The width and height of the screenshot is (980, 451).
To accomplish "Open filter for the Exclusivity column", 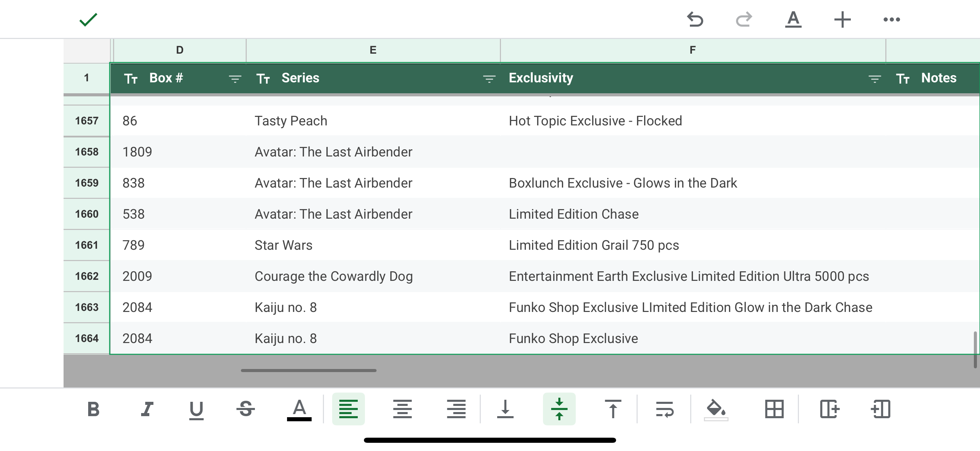I will [875, 79].
